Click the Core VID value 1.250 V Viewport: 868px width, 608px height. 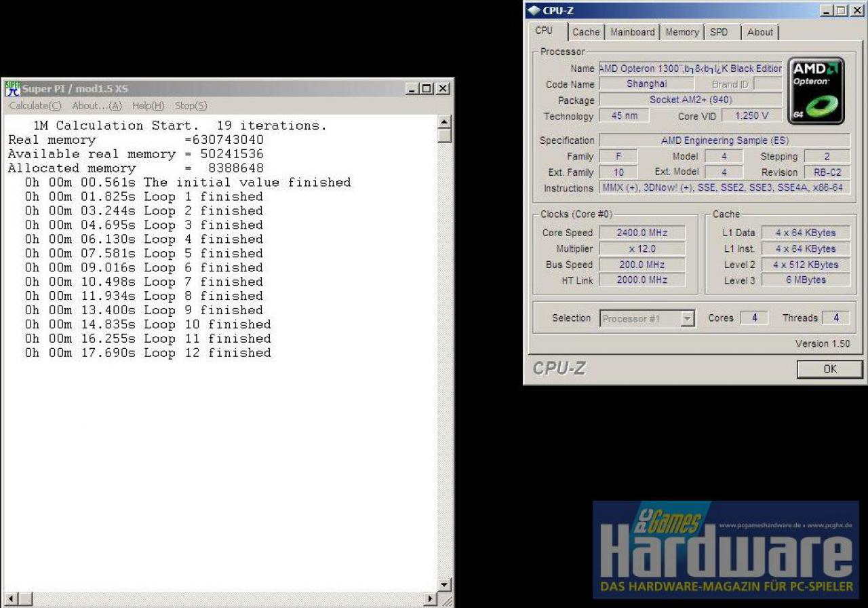[x=751, y=116]
